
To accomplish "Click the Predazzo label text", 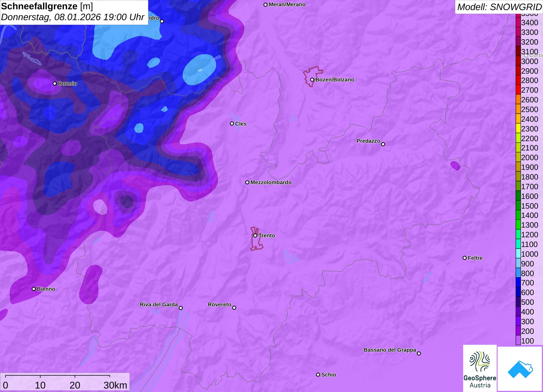I will pyautogui.click(x=368, y=141).
